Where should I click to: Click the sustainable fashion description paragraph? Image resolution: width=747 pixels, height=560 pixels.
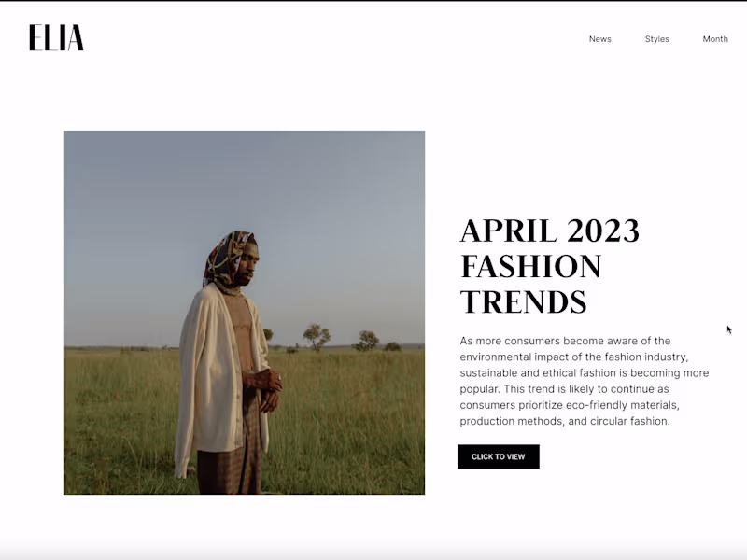click(x=585, y=381)
